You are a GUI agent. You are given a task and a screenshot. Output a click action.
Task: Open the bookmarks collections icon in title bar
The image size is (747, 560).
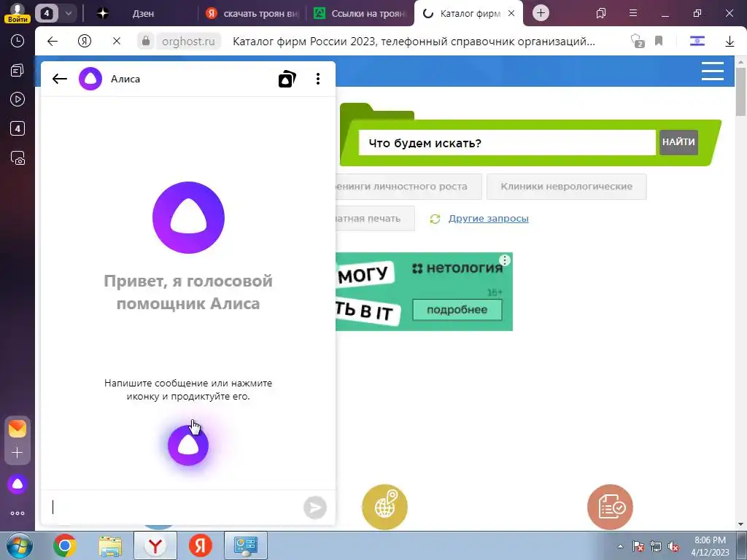click(601, 13)
